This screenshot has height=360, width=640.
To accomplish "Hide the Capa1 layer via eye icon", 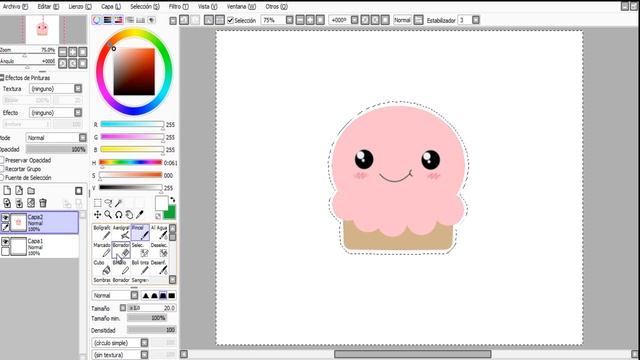I will click(5, 242).
